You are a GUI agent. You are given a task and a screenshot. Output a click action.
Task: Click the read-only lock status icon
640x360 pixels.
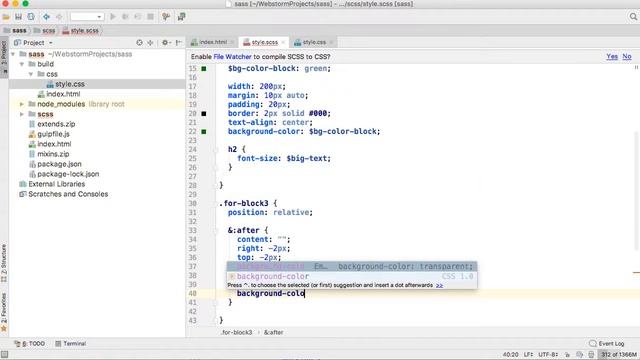pyautogui.click(x=567, y=355)
